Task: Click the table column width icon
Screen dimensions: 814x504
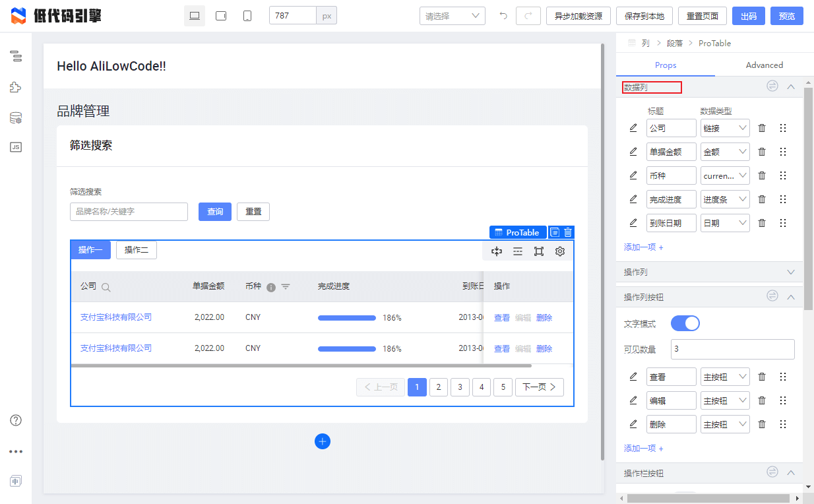Action: coord(497,251)
